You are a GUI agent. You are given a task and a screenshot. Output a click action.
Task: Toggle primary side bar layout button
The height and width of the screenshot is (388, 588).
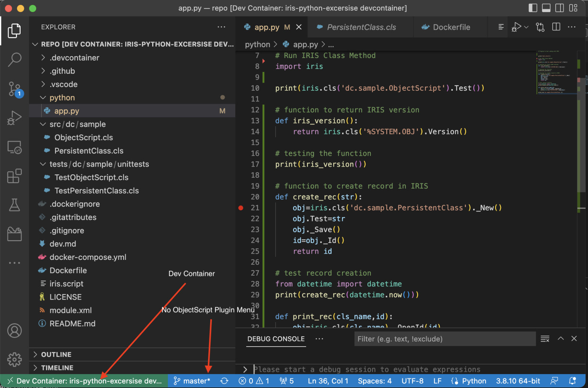tap(533, 8)
